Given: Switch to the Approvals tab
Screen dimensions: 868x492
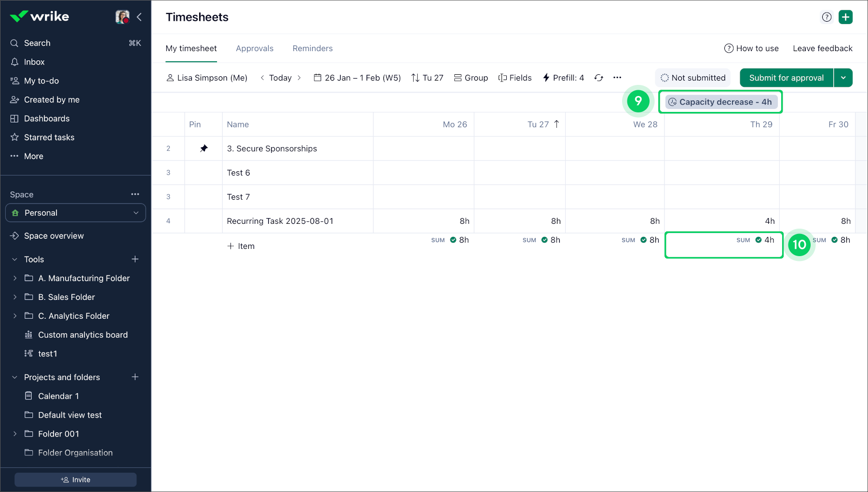Looking at the screenshot, I should pos(254,48).
